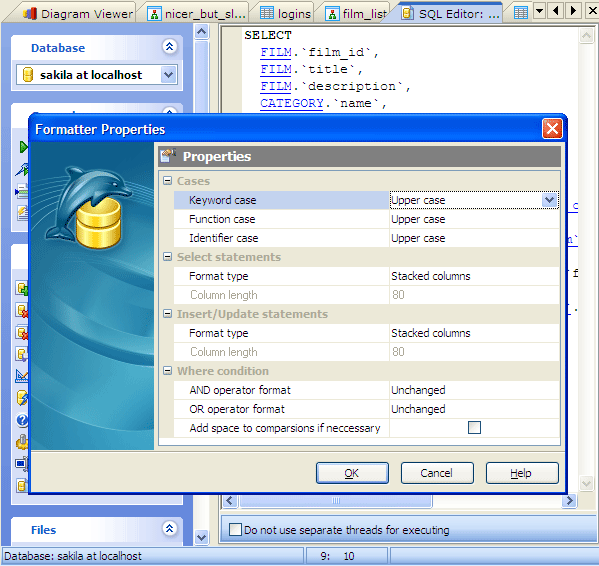Click AND operator format value
Viewport: 599px width, 566px height.
tap(474, 390)
